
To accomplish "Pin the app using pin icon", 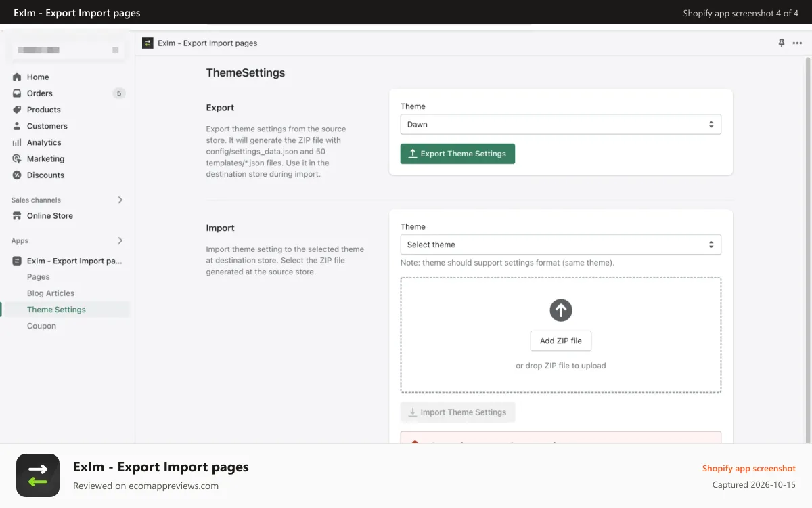I will [782, 43].
